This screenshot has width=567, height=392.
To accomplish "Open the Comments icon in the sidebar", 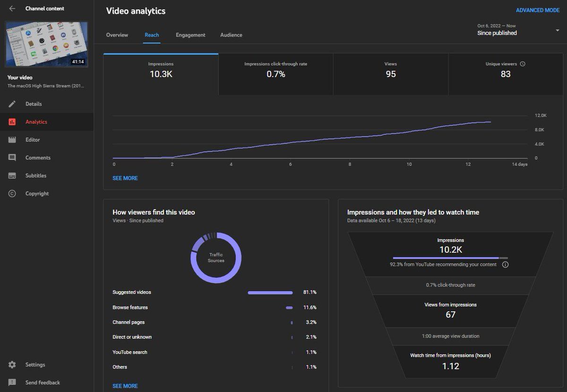I will 12,158.
